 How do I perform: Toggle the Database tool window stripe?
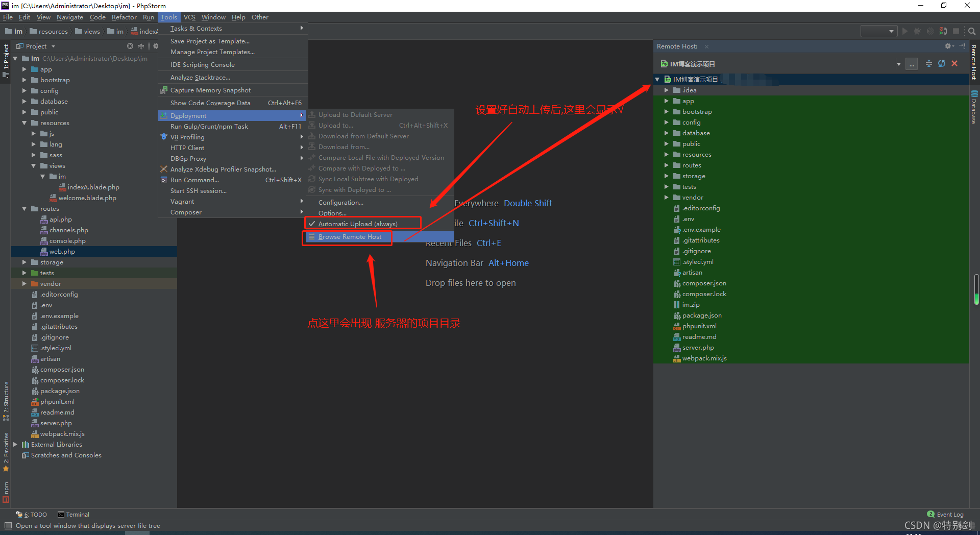point(974,107)
